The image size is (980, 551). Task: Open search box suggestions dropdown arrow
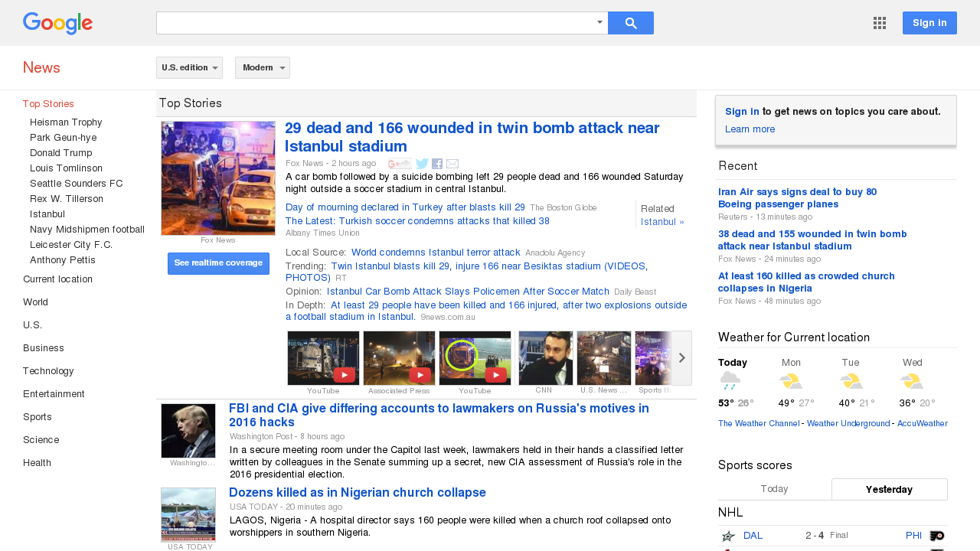pos(599,22)
